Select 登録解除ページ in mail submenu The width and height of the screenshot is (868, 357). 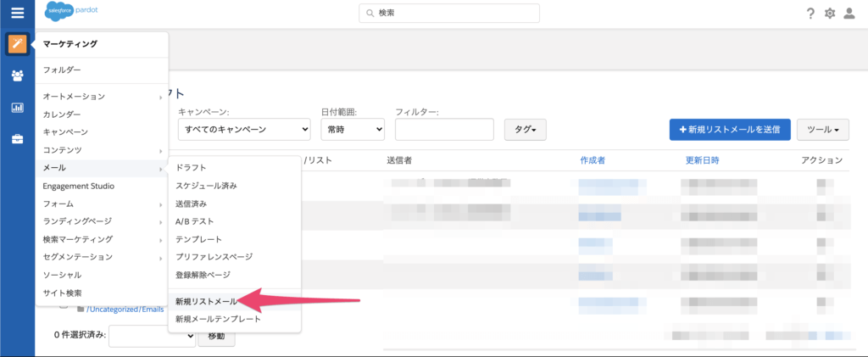(235, 275)
